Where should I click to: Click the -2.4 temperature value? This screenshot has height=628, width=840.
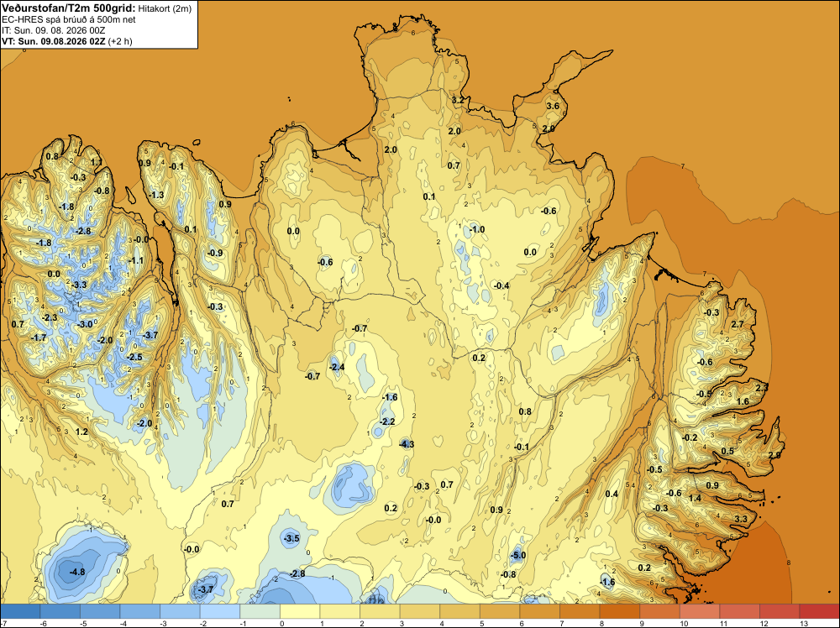(337, 367)
